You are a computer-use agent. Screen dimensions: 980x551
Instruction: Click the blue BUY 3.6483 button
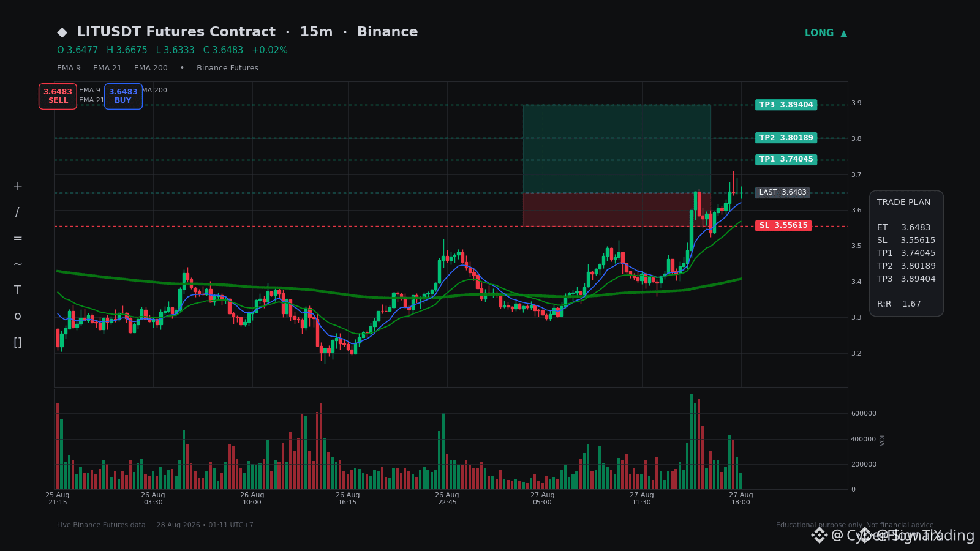click(123, 96)
